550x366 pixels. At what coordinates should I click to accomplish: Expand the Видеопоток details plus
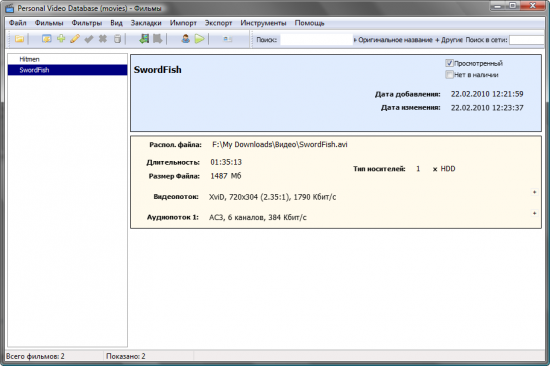point(534,192)
